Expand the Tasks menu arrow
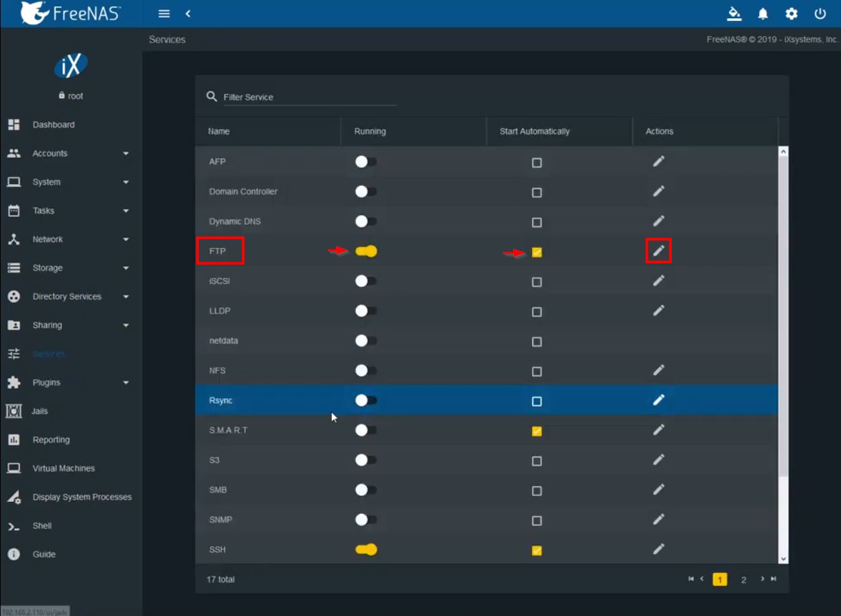 [126, 211]
